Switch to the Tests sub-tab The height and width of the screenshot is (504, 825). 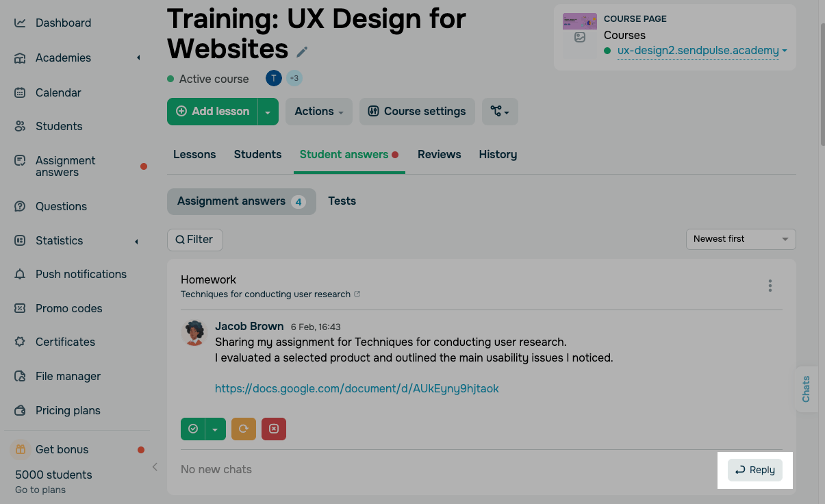tap(342, 201)
